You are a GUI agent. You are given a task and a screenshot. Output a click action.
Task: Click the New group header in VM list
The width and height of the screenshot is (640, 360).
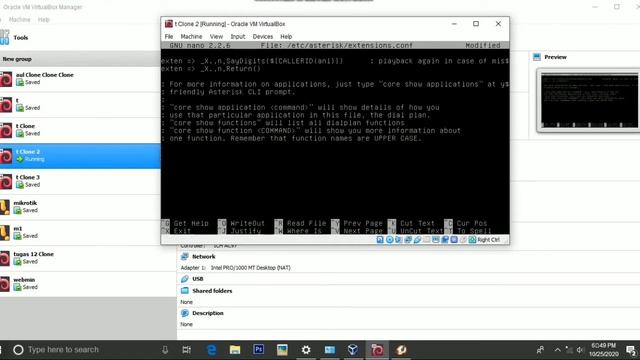[x=80, y=59]
